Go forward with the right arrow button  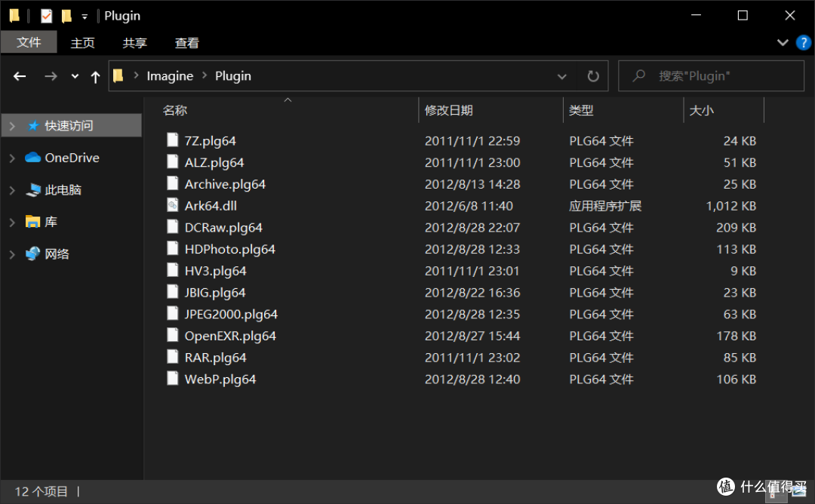coord(51,76)
